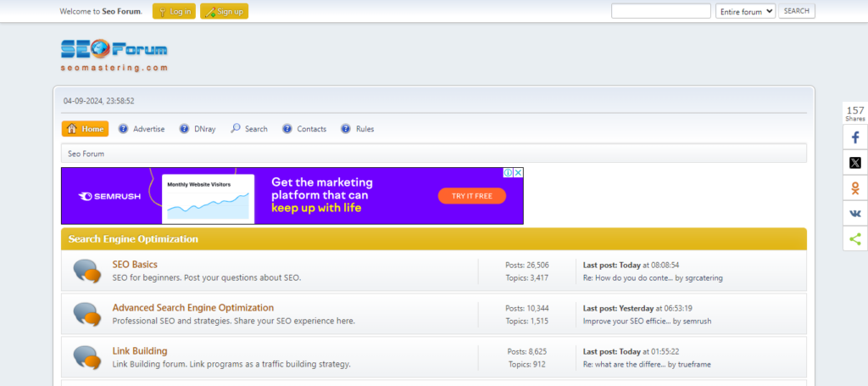The width and height of the screenshot is (868, 386).
Task: Click the ad info icon on banner
Action: pyautogui.click(x=509, y=172)
